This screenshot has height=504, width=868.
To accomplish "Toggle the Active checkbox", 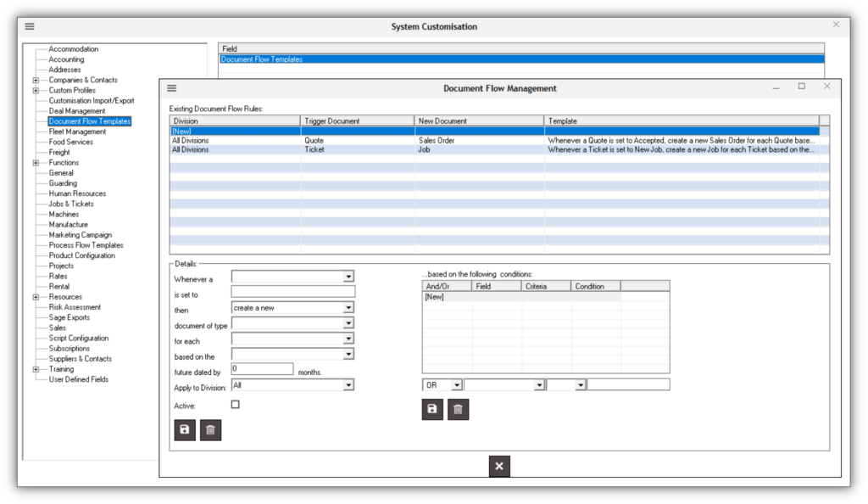I will point(236,405).
